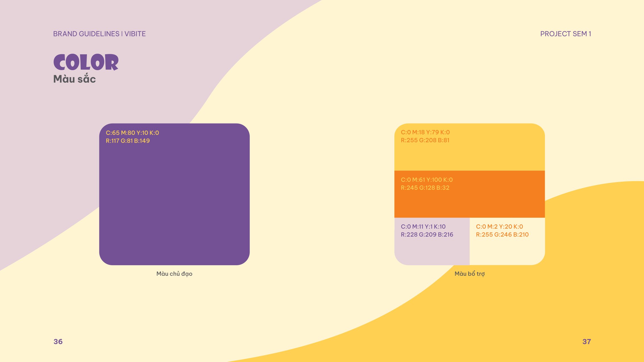Click the text C:0 M:2 Y:20 K:0
This screenshot has width=644, height=362.
(x=499, y=226)
